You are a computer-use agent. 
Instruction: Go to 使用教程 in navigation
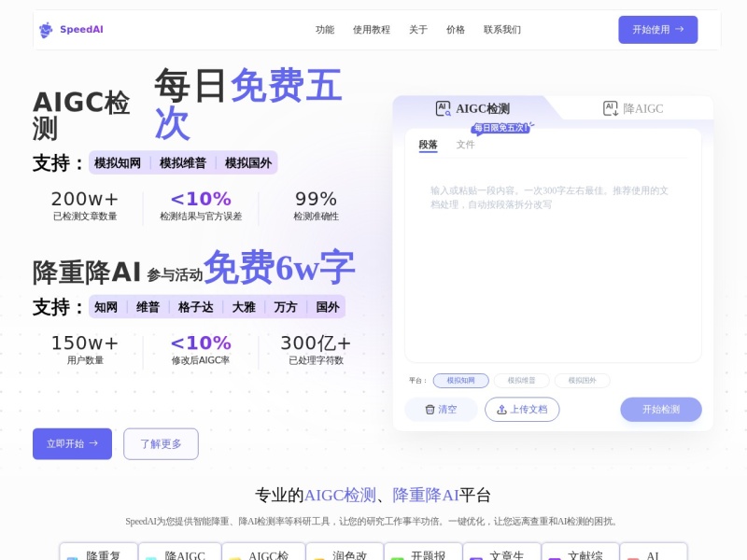(372, 30)
